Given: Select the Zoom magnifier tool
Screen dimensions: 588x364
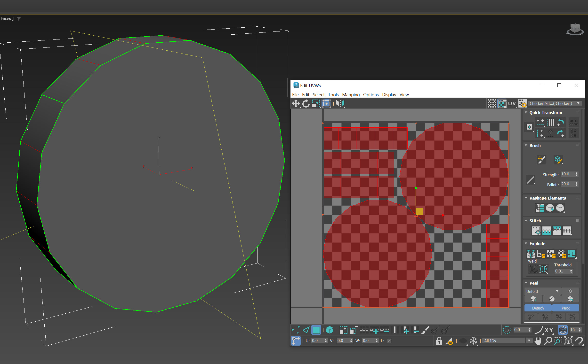Looking at the screenshot, I should tap(548, 341).
